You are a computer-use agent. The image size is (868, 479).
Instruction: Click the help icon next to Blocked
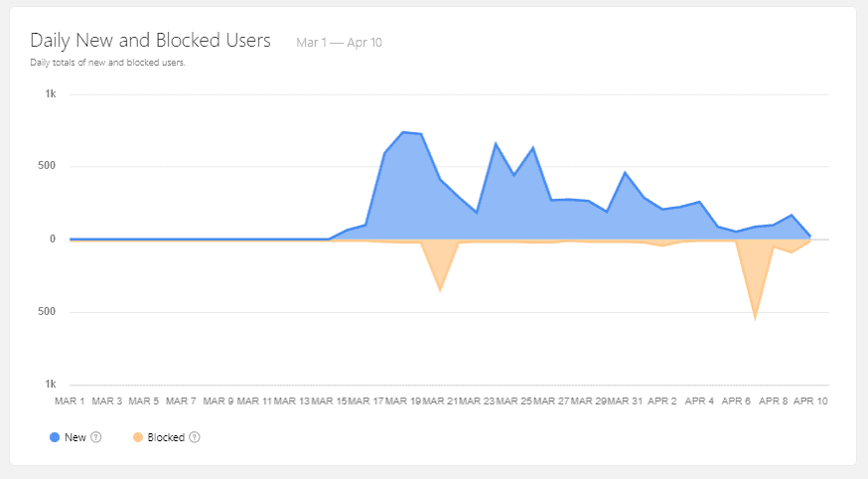tap(195, 437)
